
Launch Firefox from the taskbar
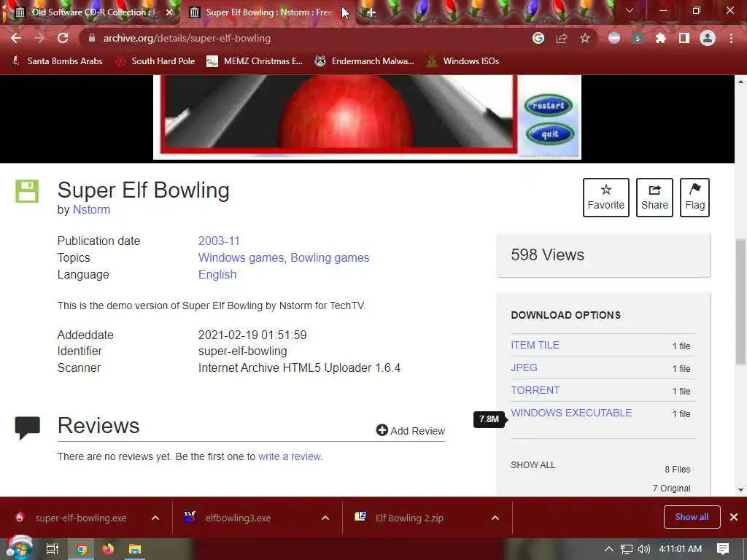coord(108,549)
